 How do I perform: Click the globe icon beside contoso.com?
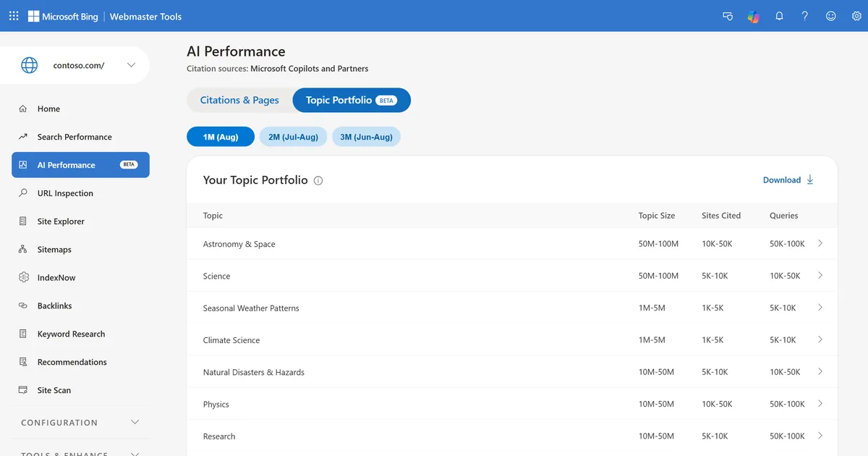pos(29,65)
